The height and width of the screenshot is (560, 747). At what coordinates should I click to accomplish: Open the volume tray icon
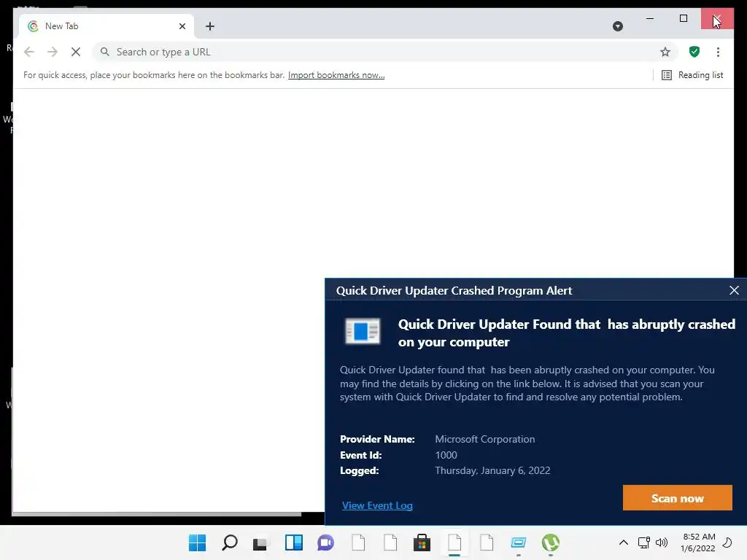coord(661,542)
